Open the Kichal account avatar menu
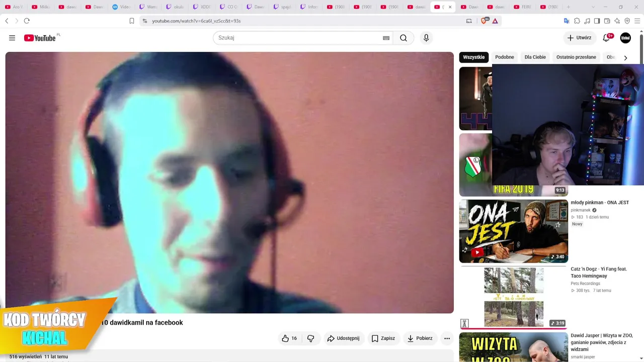 pyautogui.click(x=625, y=38)
